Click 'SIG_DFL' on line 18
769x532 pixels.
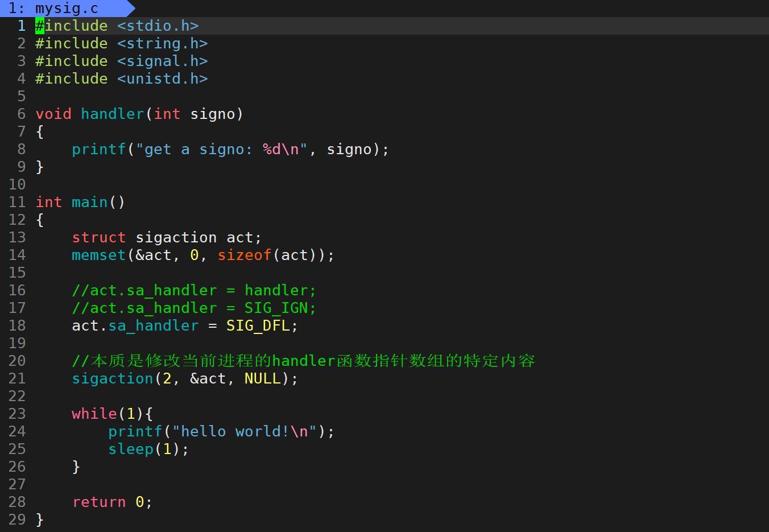258,326
